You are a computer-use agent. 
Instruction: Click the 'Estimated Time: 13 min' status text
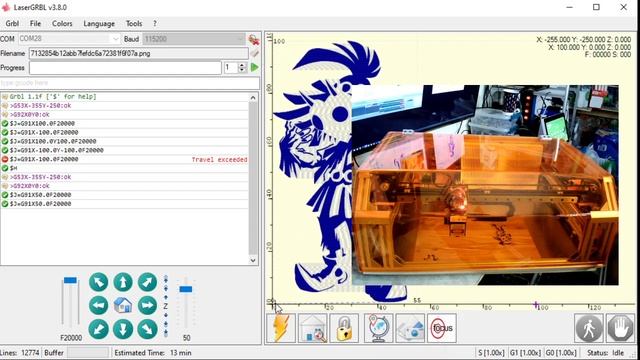click(153, 353)
